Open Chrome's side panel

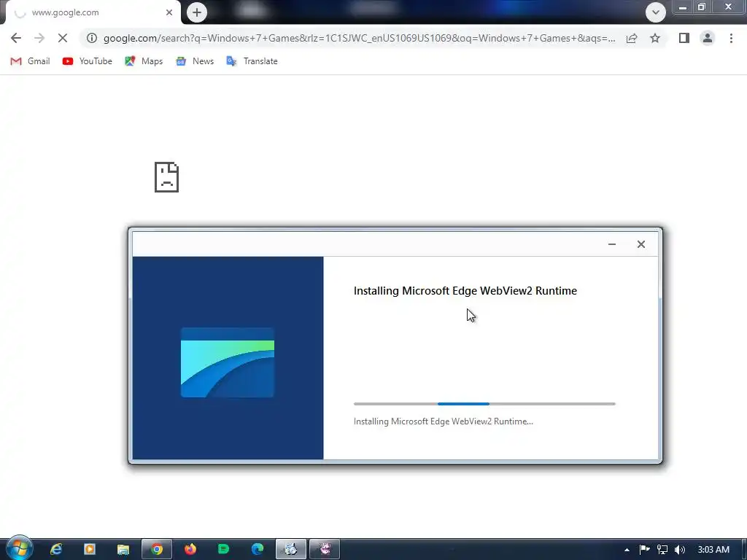(x=684, y=38)
